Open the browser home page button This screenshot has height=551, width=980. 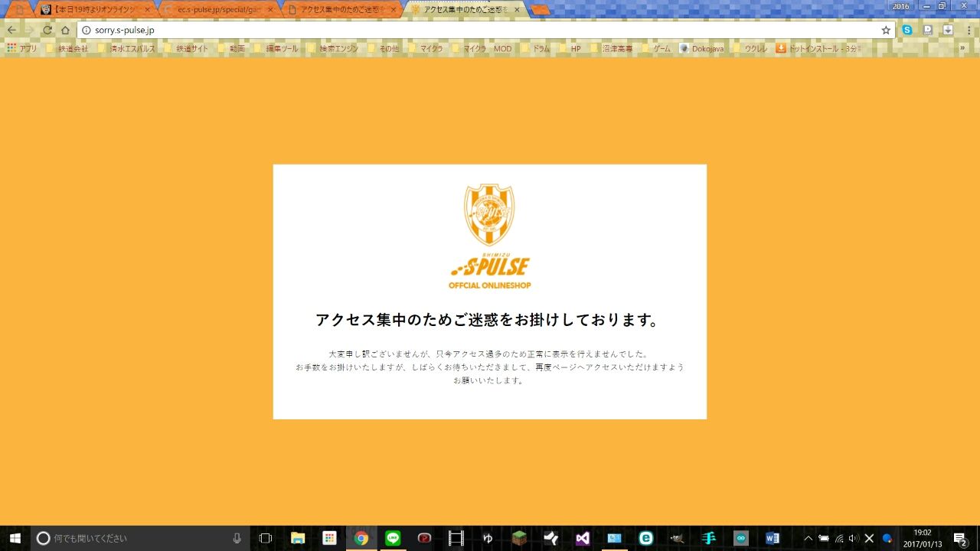pyautogui.click(x=66, y=30)
